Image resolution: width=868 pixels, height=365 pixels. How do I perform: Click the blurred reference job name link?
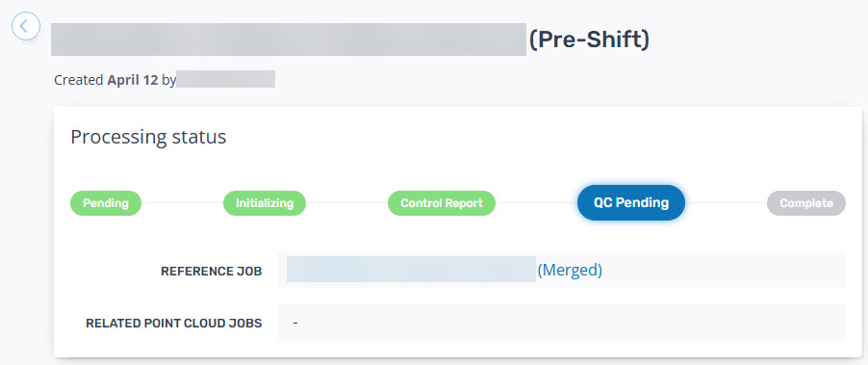[x=411, y=270]
